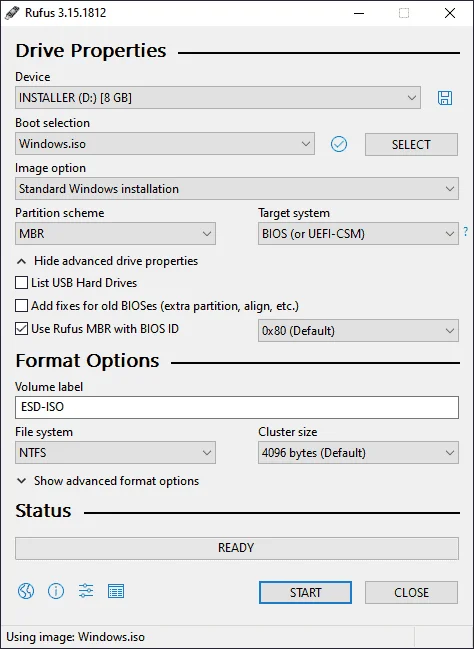Viewport: 474px width, 649px height.
Task: Click the START button
Action: (306, 592)
